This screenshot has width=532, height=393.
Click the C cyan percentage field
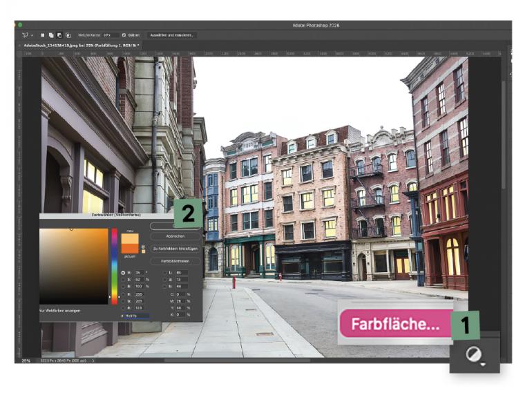pyautogui.click(x=180, y=294)
